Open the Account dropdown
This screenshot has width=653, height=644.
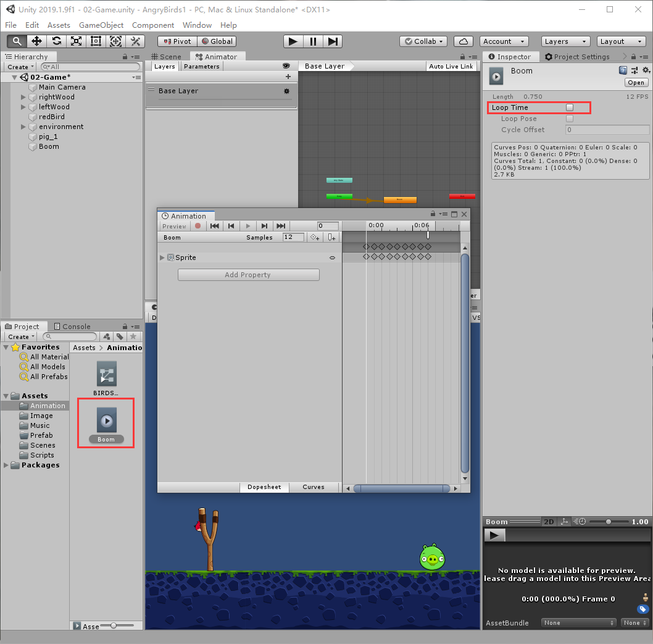[504, 41]
